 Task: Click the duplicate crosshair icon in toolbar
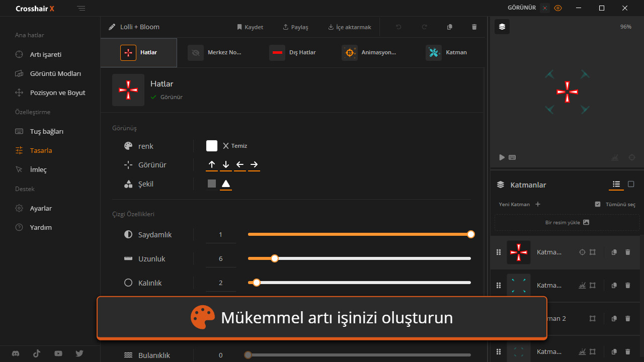(450, 27)
